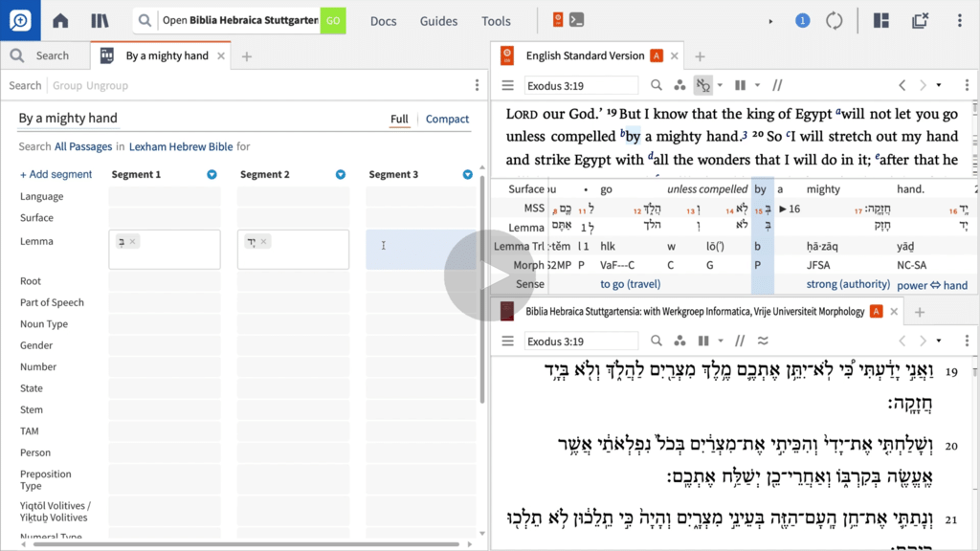Click ESV multiview columns icon
The width and height of the screenshot is (980, 551).
pyautogui.click(x=741, y=85)
